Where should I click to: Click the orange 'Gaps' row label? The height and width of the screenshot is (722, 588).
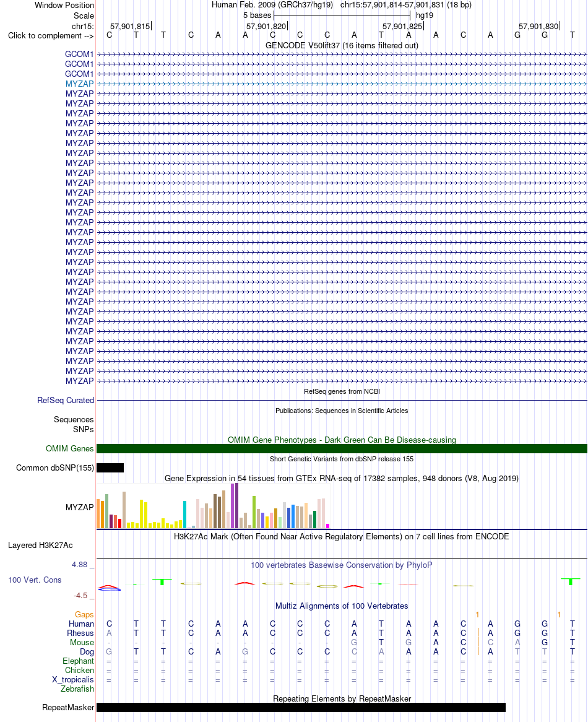tap(84, 615)
